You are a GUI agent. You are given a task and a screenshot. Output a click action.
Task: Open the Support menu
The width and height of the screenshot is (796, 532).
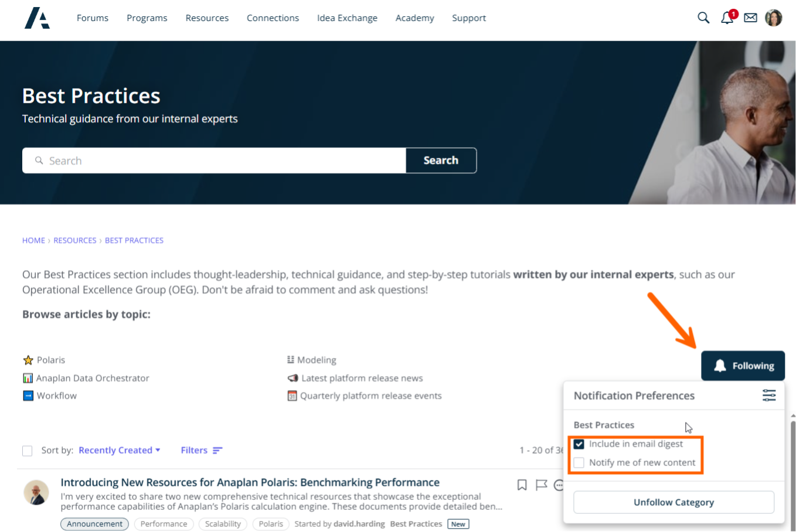click(x=469, y=18)
